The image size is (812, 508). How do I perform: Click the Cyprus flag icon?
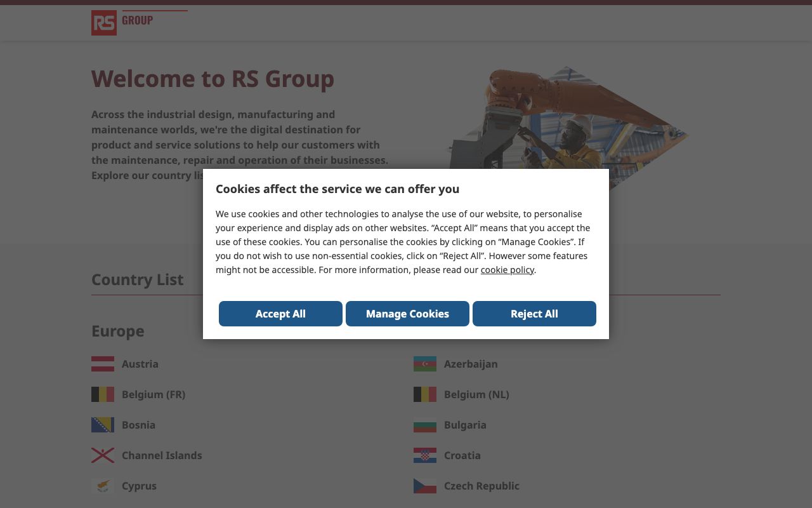(103, 486)
